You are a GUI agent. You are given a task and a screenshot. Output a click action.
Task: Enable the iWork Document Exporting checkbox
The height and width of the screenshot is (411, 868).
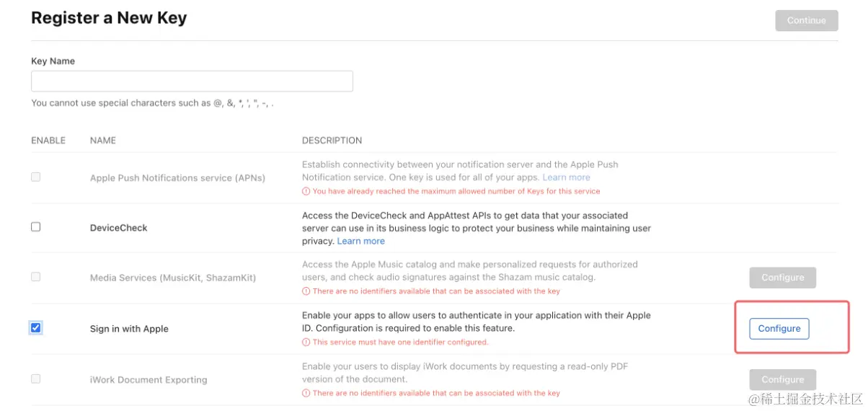(x=36, y=379)
